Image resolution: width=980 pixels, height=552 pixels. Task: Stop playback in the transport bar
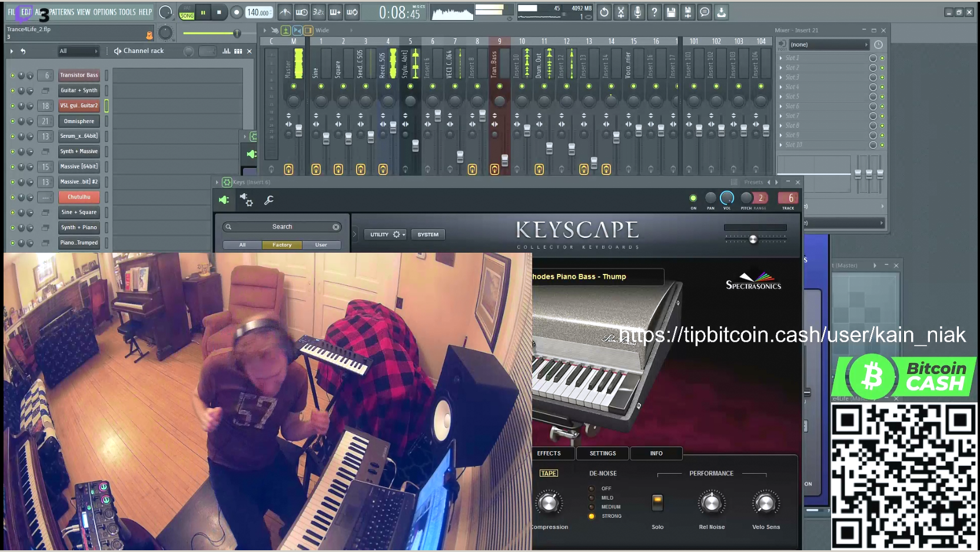[219, 12]
